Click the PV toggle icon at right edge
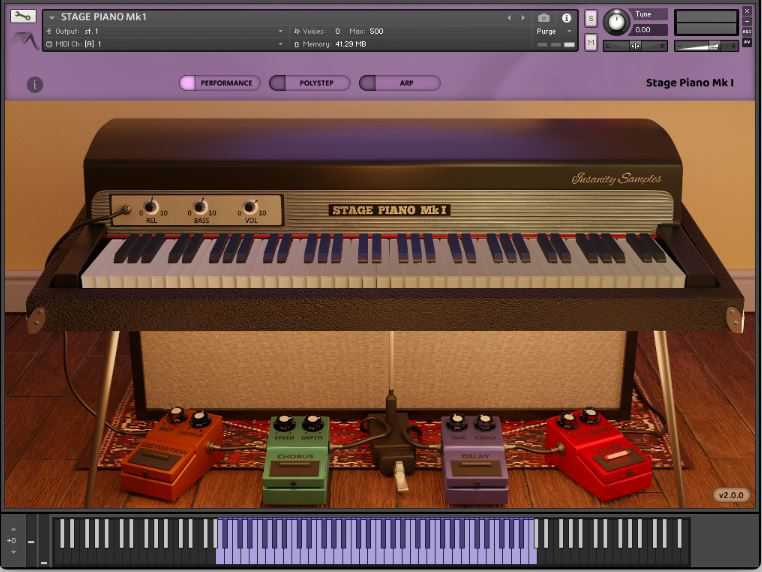This screenshot has height=572, width=762. (x=746, y=43)
